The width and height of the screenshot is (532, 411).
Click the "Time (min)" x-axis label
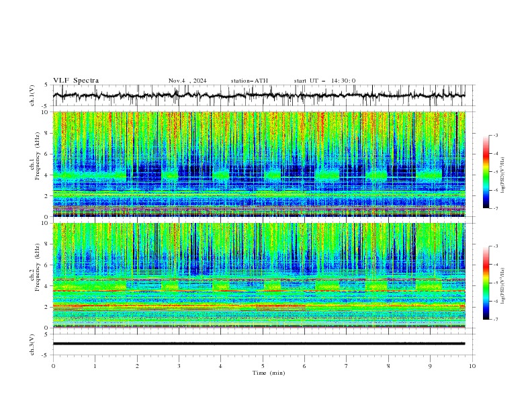coord(269,373)
